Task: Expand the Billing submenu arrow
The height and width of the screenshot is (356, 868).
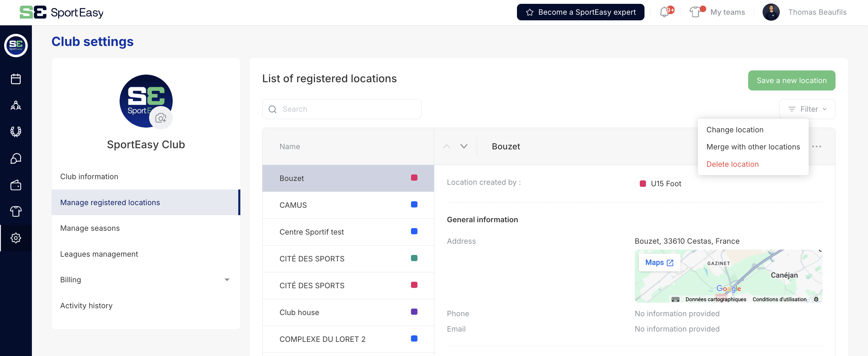Action: coord(227,280)
